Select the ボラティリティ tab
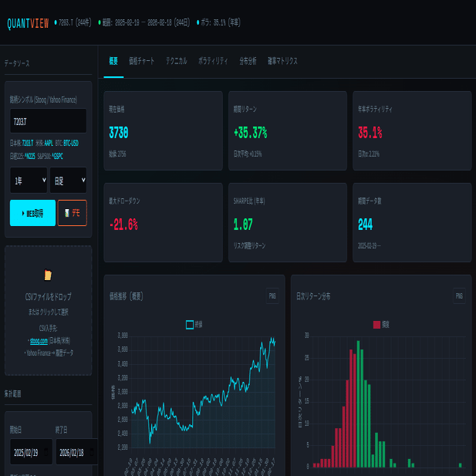 [213, 61]
